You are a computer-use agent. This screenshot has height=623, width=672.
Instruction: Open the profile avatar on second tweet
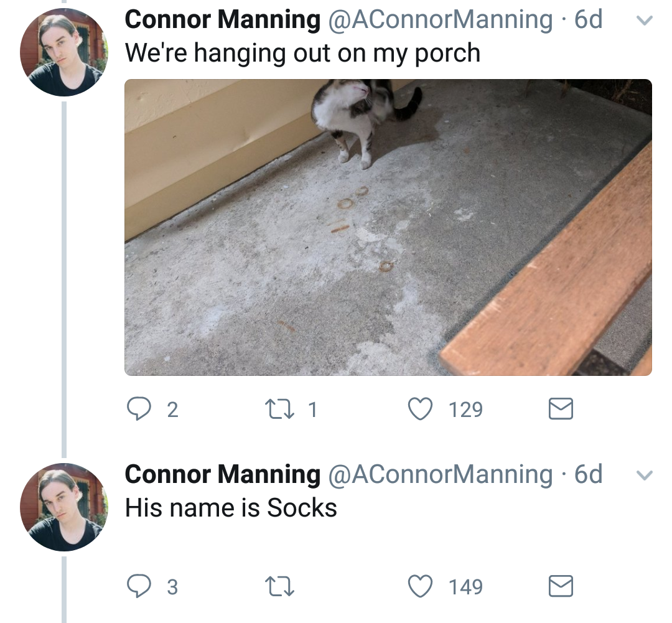tap(64, 507)
